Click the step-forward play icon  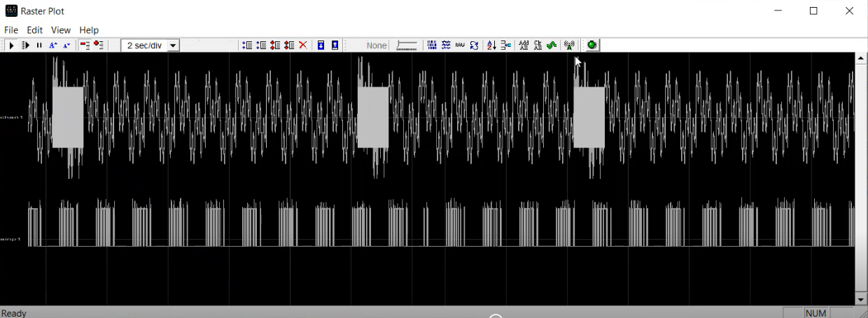[x=26, y=45]
